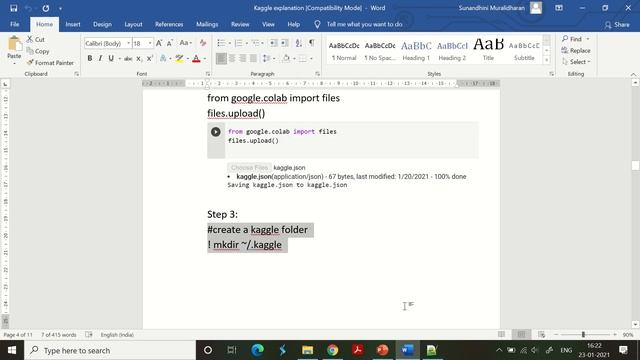Apply the Heading 2 style
This screenshot has width=640, height=360.
tap(452, 50)
